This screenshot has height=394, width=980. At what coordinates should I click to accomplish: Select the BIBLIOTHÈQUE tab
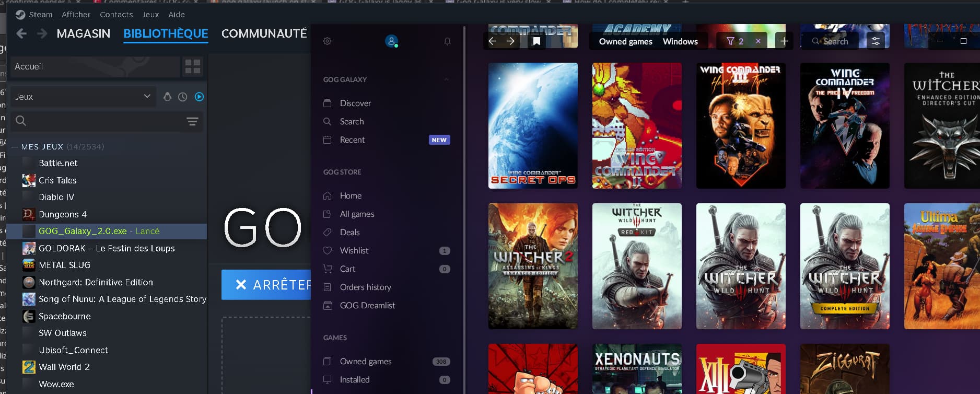click(x=166, y=33)
